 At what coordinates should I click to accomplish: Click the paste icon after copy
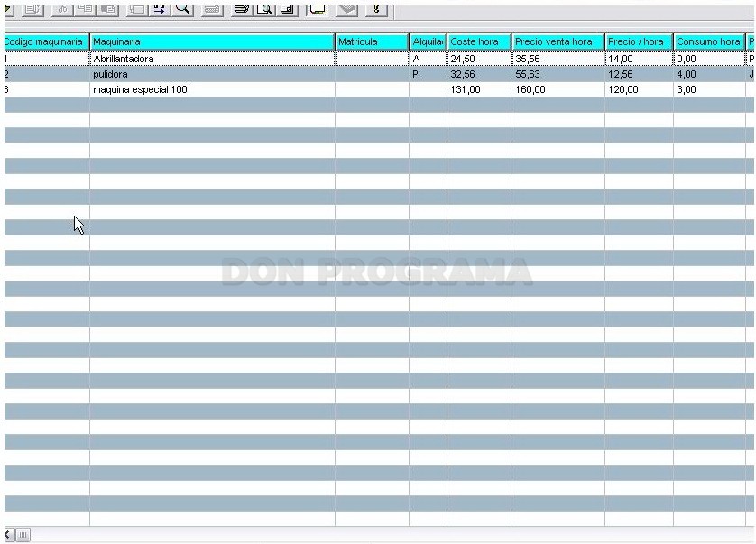pos(108,9)
